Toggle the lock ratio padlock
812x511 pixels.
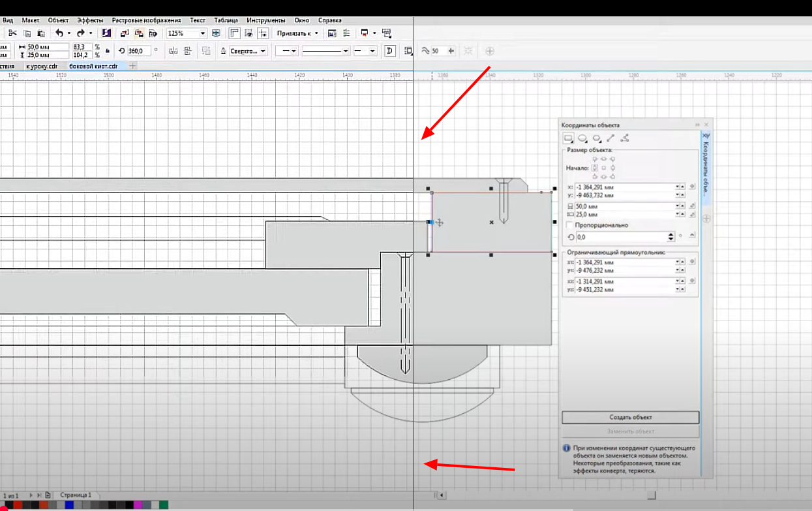108,51
